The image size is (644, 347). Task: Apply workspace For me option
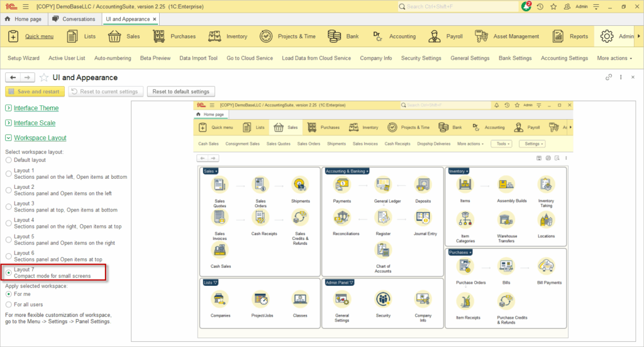coord(9,294)
